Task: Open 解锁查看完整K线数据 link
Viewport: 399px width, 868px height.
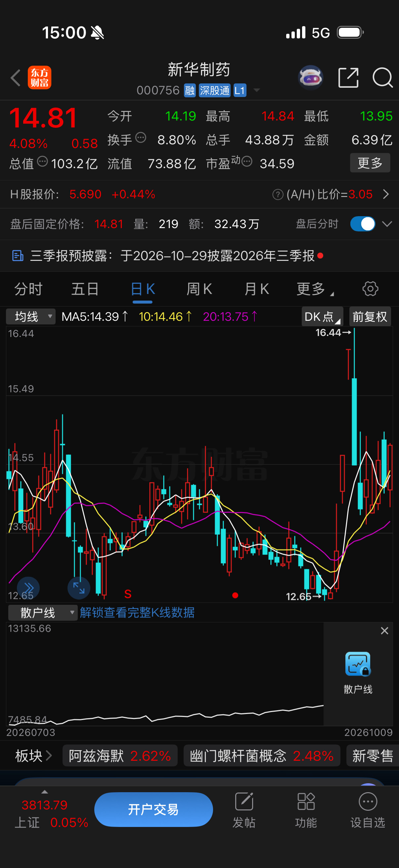Action: pos(137,612)
